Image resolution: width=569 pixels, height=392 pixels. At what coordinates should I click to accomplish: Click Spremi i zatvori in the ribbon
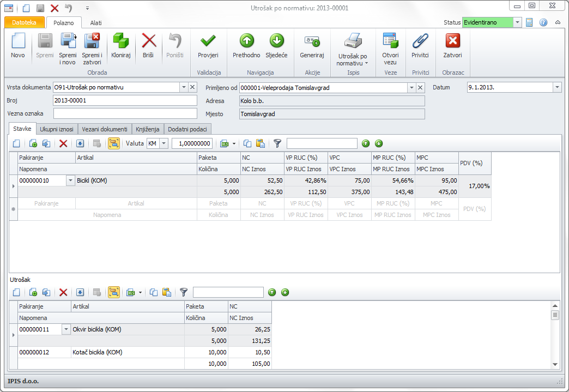pyautogui.click(x=92, y=49)
